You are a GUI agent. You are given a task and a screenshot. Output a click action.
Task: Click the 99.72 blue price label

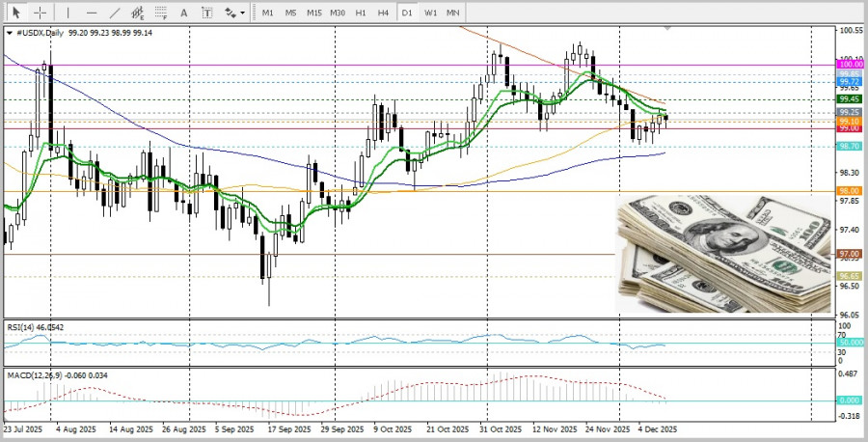point(849,82)
